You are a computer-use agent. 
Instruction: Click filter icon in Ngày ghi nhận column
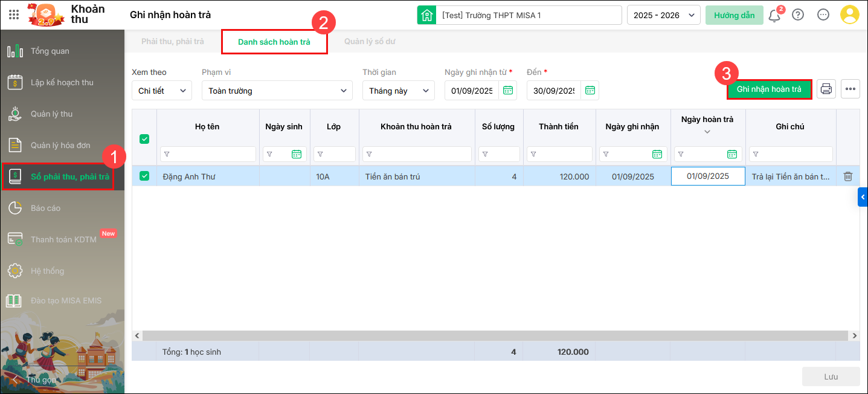pos(606,154)
